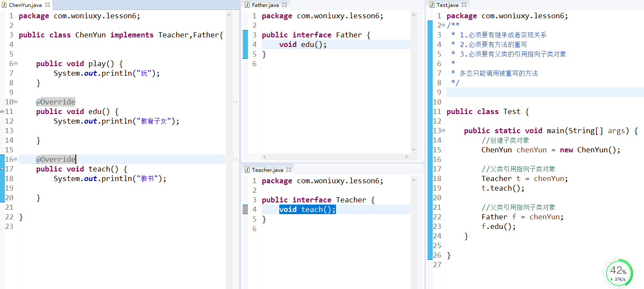644x289 pixels.
Task: Click comment '//创建子类对象' in Test.java
Action: pos(505,140)
